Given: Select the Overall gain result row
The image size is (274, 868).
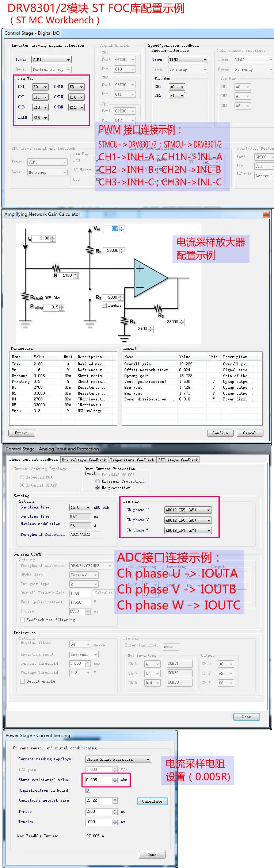Looking at the screenshot, I should coord(192,364).
